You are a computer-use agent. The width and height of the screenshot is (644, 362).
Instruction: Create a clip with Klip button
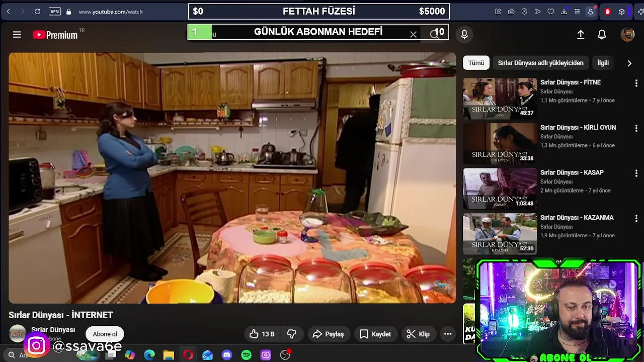tap(418, 334)
